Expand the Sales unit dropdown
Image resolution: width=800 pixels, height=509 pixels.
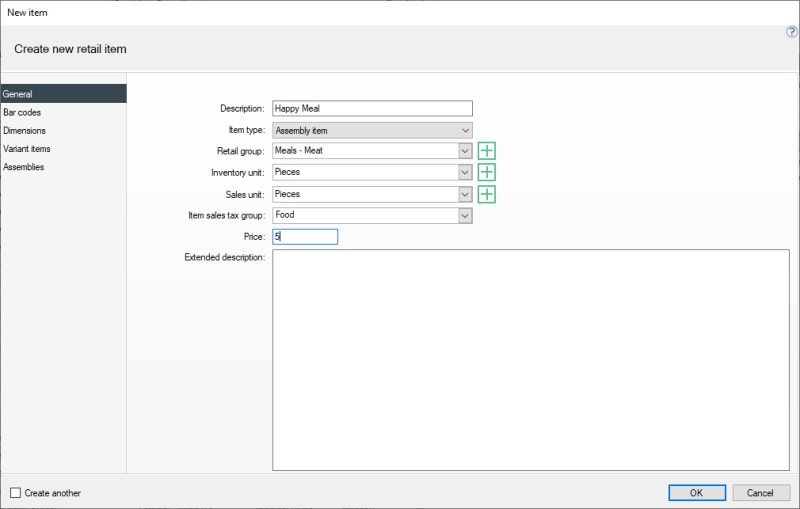coord(465,194)
